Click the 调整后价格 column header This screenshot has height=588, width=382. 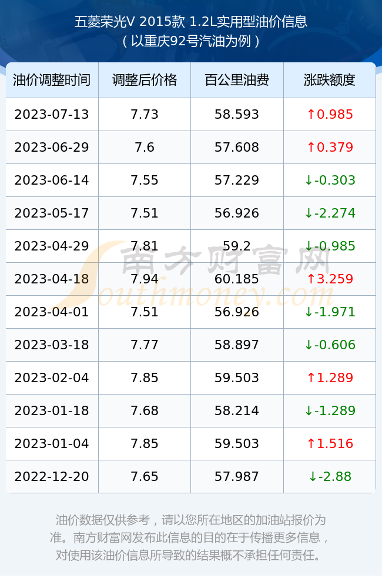145,80
